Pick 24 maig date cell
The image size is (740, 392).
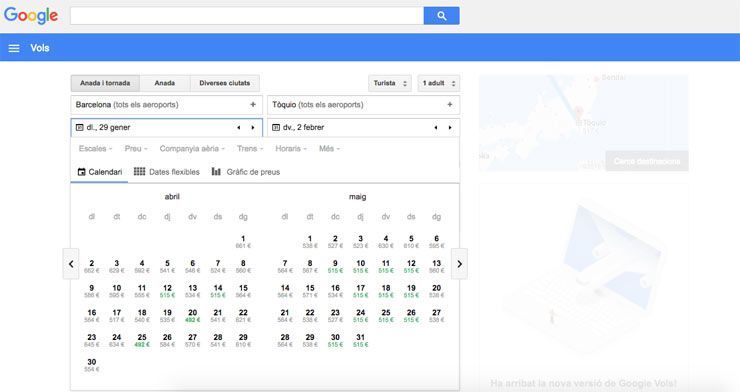[x=361, y=316]
